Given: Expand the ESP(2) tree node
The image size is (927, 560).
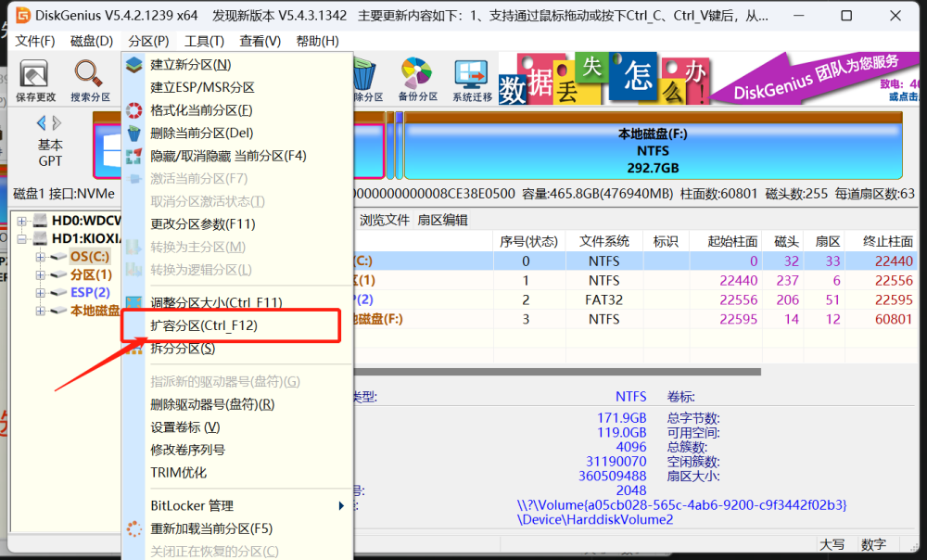Looking at the screenshot, I should pyautogui.click(x=40, y=293).
